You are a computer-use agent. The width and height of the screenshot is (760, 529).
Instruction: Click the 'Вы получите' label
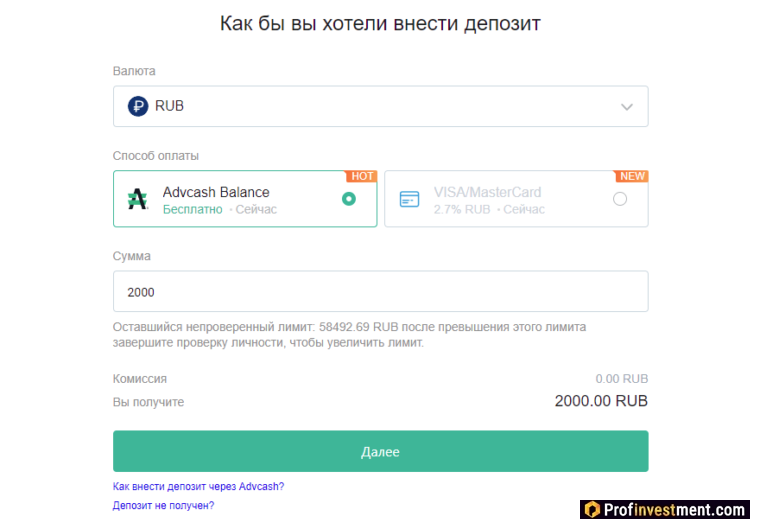coord(148,402)
